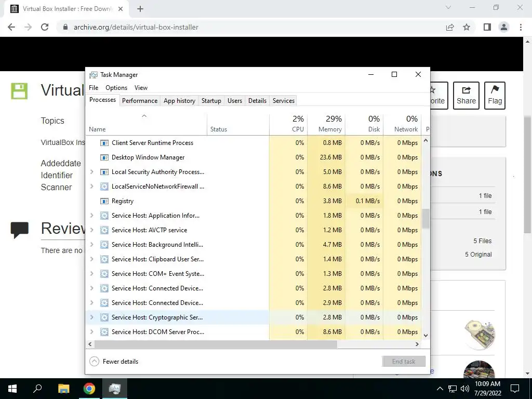Switch to the Services tab

click(284, 101)
